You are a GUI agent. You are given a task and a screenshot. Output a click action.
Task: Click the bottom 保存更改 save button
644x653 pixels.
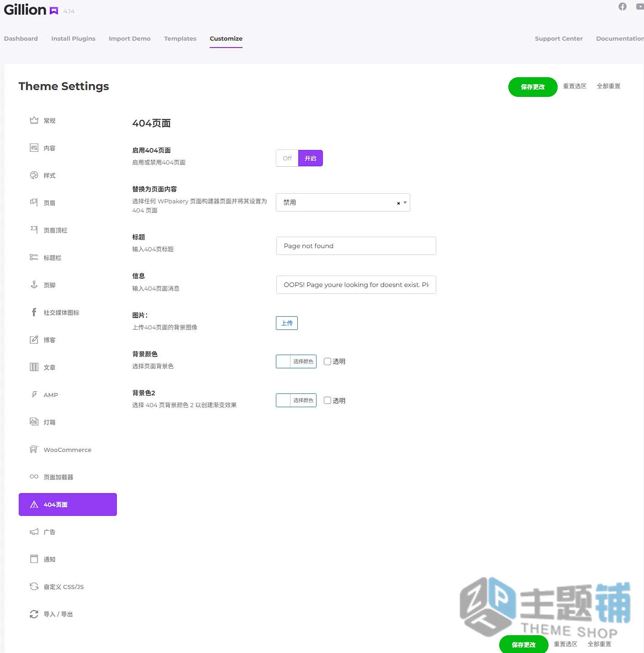pos(524,644)
